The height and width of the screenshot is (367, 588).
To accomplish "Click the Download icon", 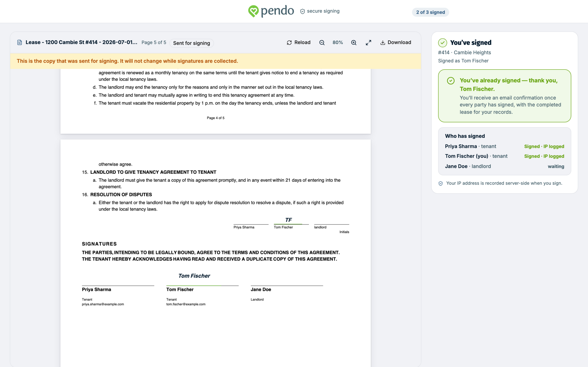I will point(383,42).
